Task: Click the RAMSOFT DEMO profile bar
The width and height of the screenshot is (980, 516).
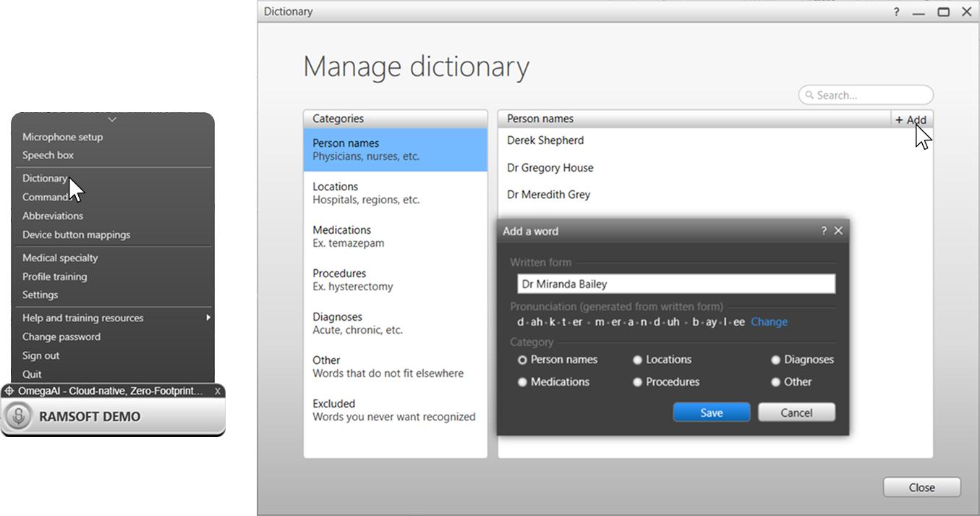Action: click(113, 417)
